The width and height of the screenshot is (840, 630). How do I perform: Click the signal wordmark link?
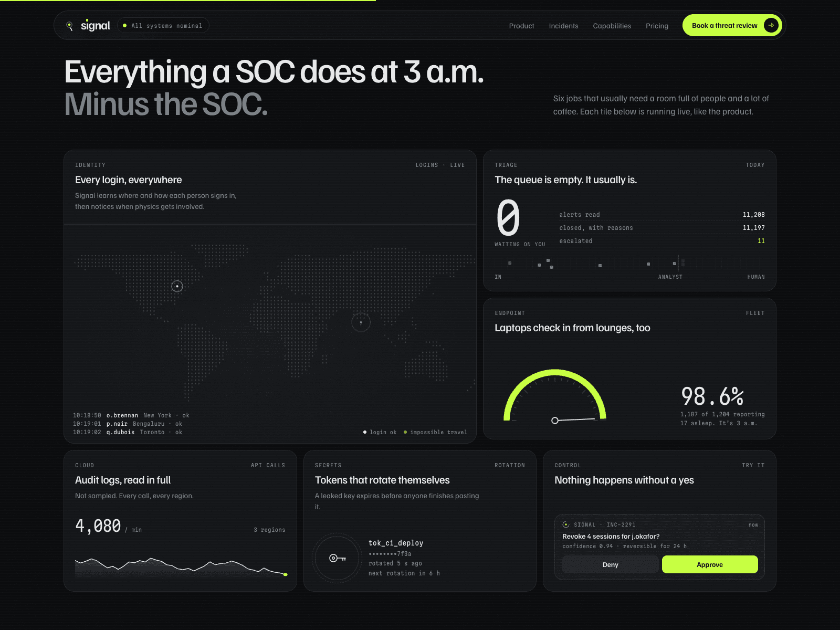tap(95, 26)
